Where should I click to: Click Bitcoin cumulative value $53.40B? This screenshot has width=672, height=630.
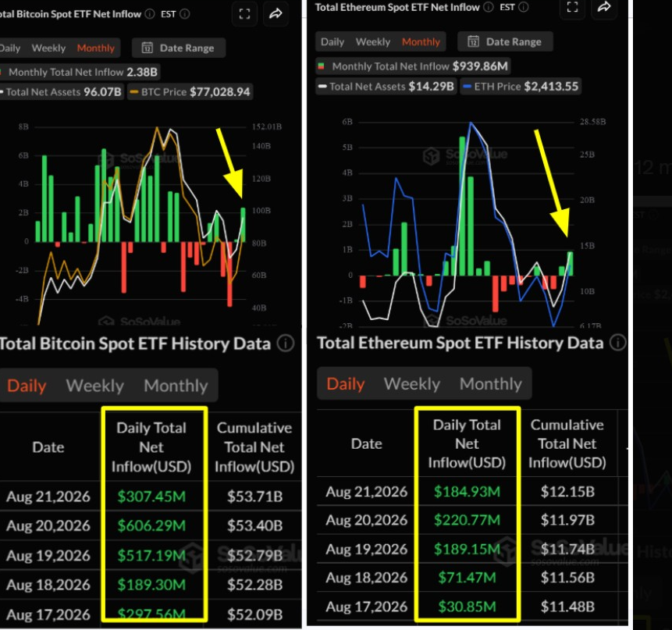(254, 525)
